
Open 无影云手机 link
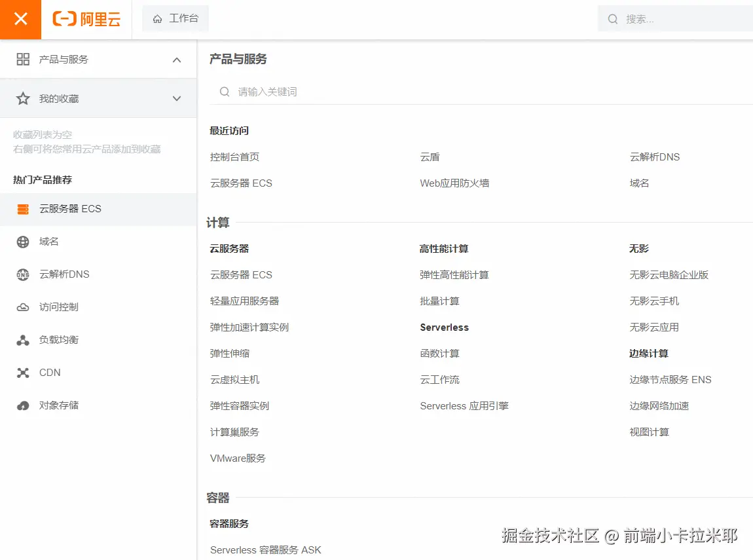tap(654, 301)
